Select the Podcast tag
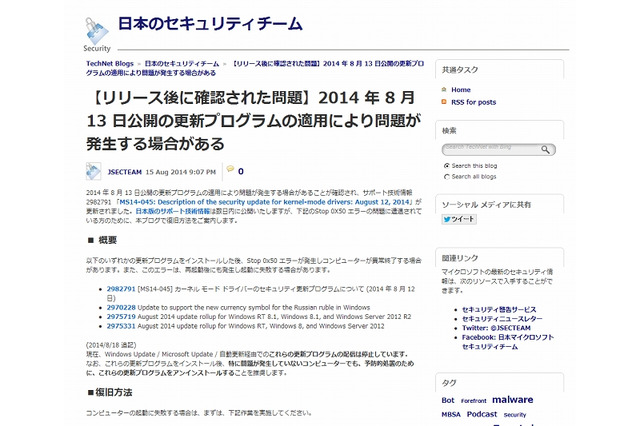Viewport: 640px width, 426px height. click(482, 414)
